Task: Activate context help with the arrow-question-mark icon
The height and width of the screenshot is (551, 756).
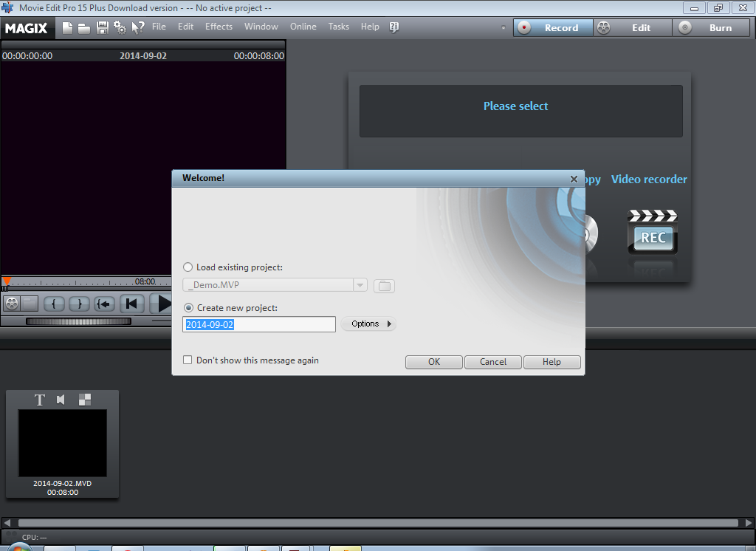Action: coord(137,27)
